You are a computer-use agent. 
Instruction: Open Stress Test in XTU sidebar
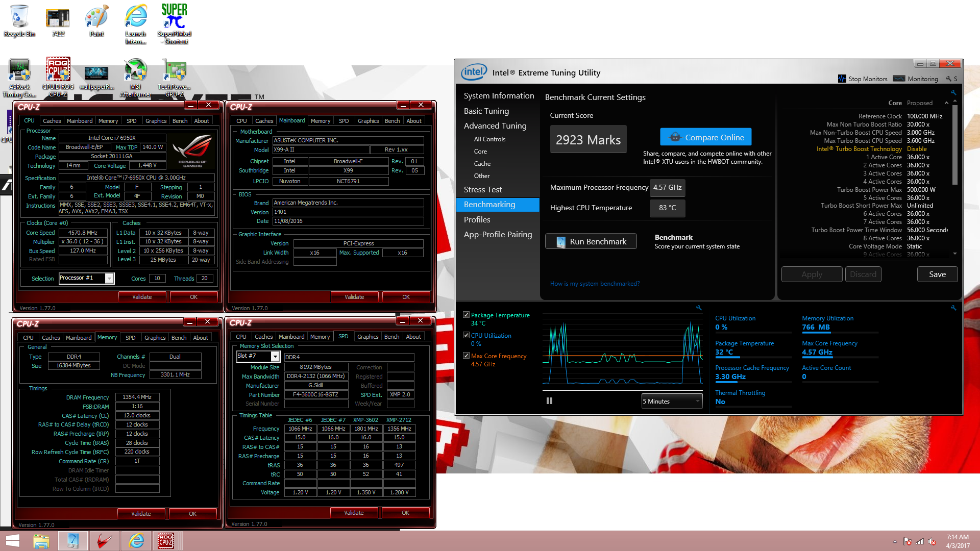point(482,189)
